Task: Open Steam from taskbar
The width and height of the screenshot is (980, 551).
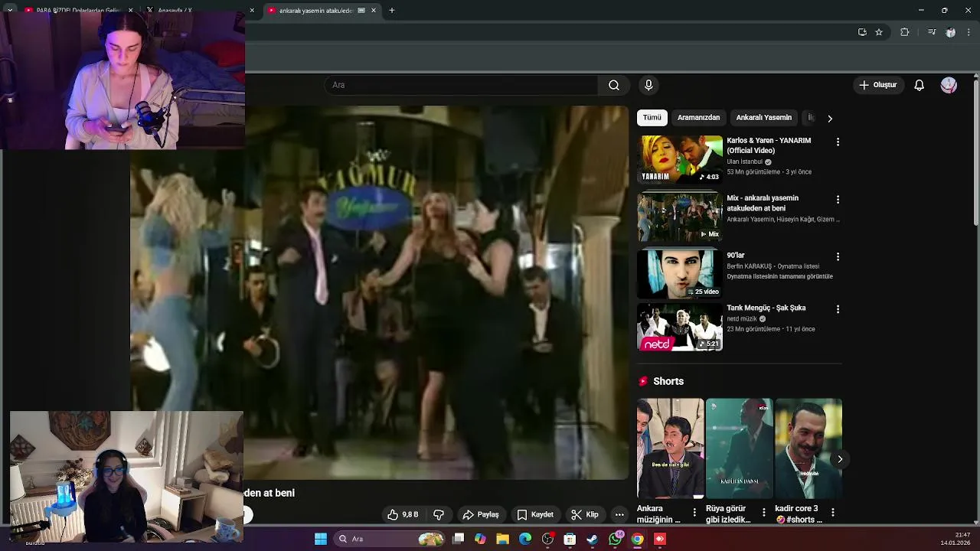Action: coord(593,539)
